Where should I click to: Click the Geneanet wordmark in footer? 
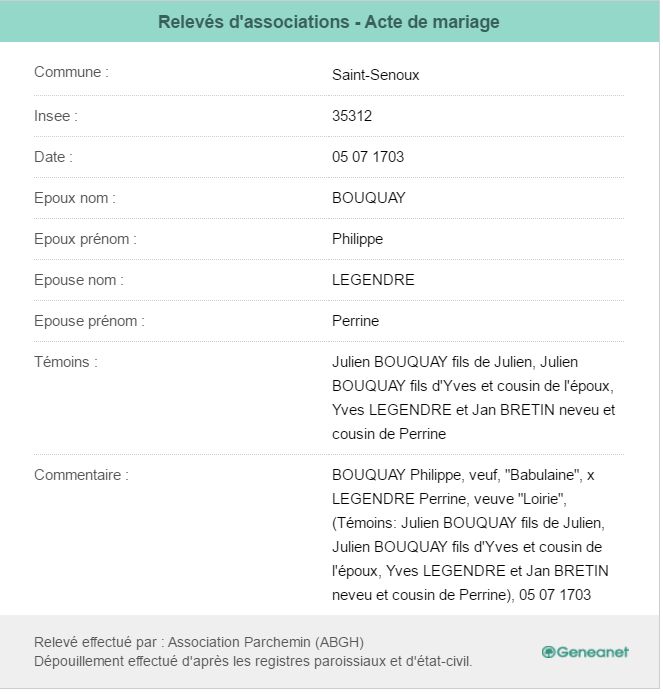(x=593, y=652)
